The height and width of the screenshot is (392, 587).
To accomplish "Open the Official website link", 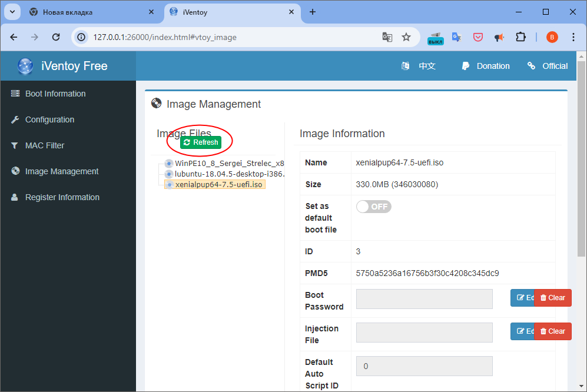I will (x=555, y=66).
